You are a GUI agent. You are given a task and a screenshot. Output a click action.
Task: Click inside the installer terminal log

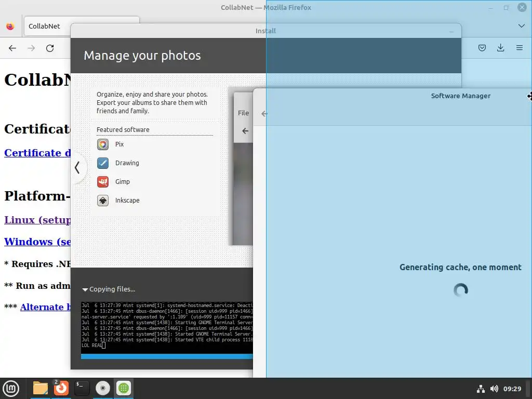167,327
